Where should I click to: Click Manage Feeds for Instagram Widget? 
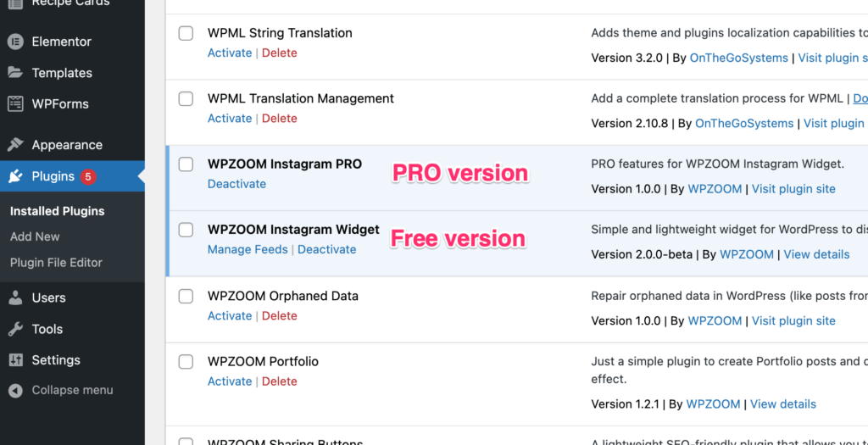(248, 249)
